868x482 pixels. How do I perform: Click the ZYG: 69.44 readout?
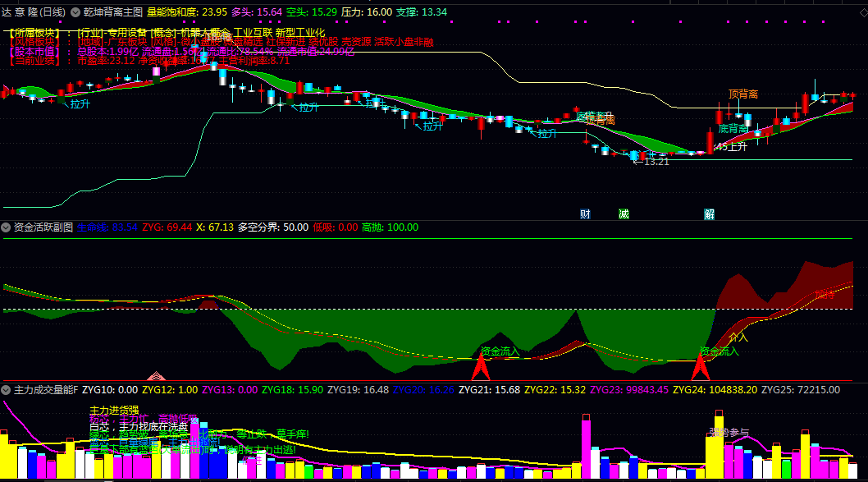coord(167,227)
